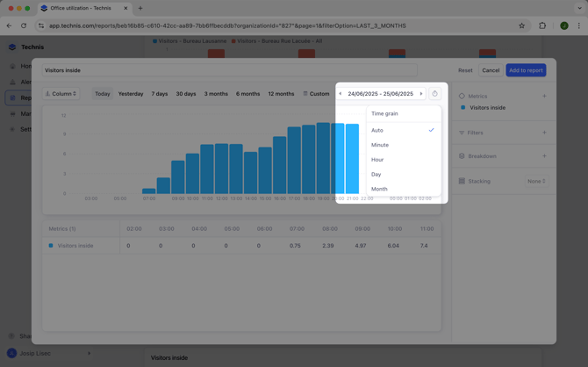Go to previous date range arrow
Viewport: 588px width, 367px height.
pyautogui.click(x=341, y=94)
